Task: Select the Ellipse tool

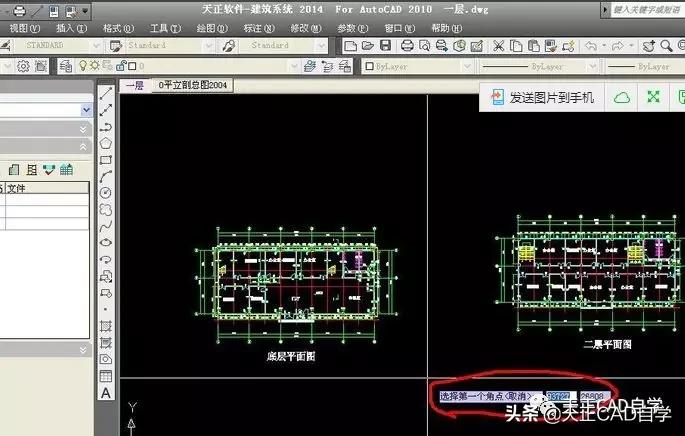Action: click(x=106, y=243)
